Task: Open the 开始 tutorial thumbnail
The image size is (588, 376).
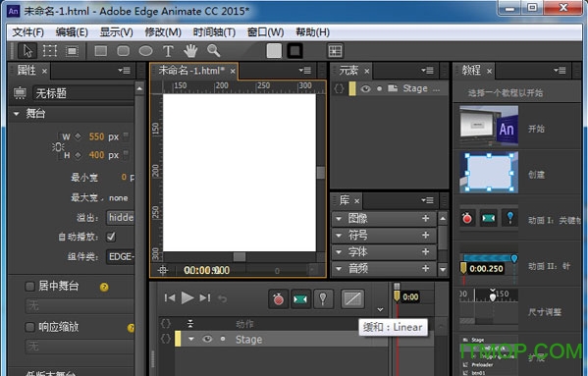Action: 489,126
